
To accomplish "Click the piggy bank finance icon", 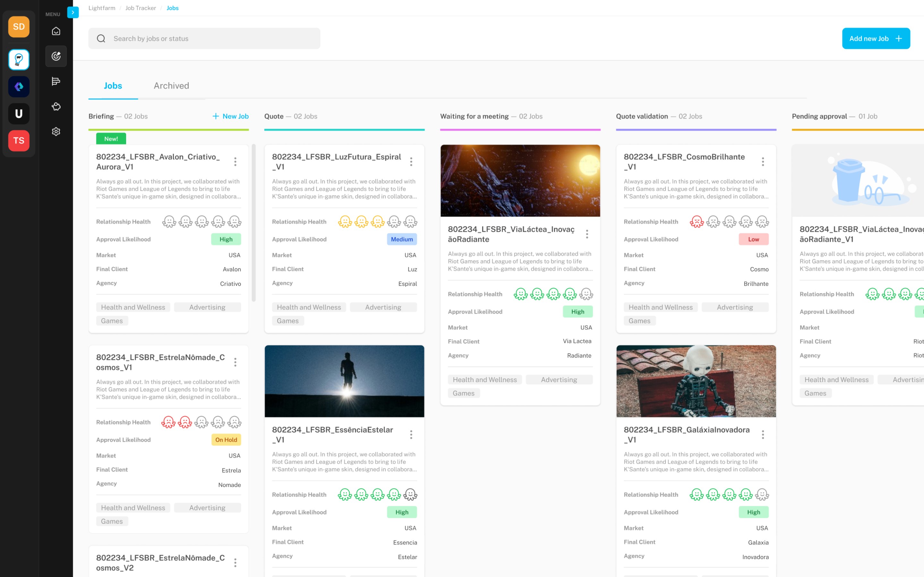I will click(x=56, y=106).
